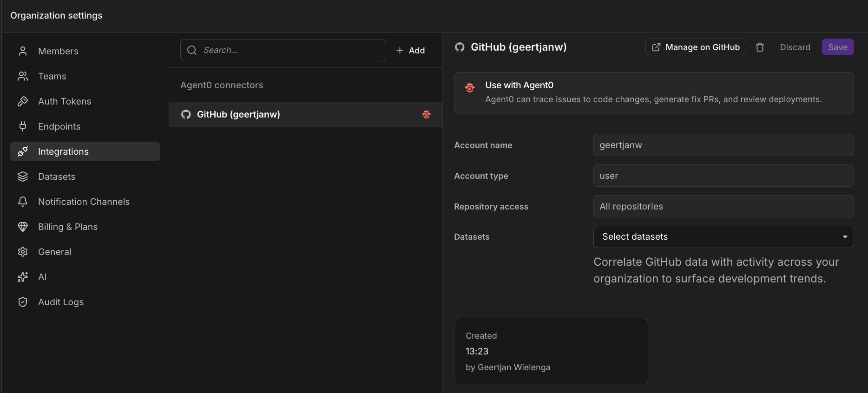Viewport: 868px width, 393px height.
Task: Click the Repository access field
Action: pyautogui.click(x=723, y=206)
